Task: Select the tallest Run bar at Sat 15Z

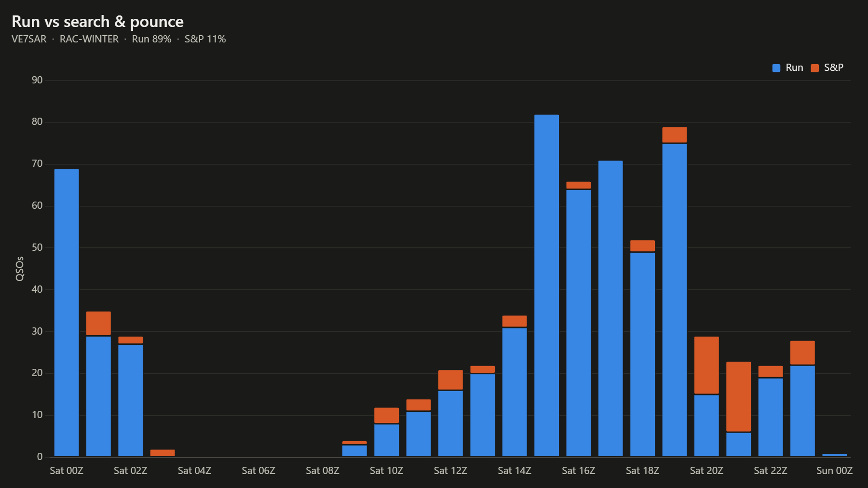Action: 546,285
